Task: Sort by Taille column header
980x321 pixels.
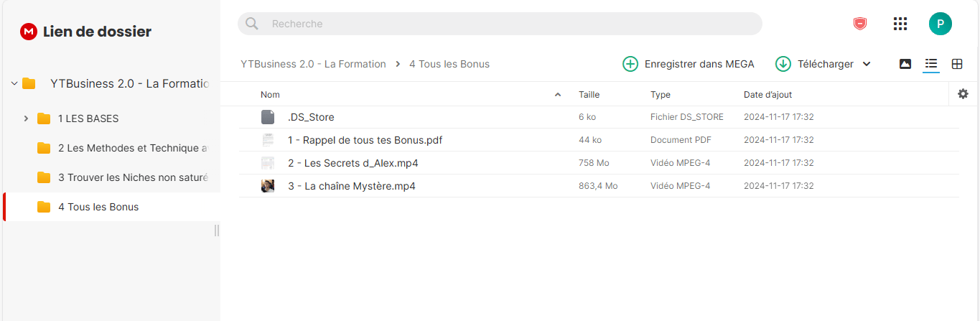Action: [589, 95]
